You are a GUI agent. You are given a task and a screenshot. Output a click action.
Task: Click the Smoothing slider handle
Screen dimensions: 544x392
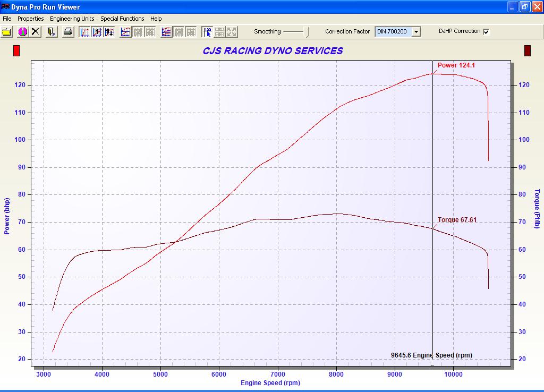click(x=307, y=32)
